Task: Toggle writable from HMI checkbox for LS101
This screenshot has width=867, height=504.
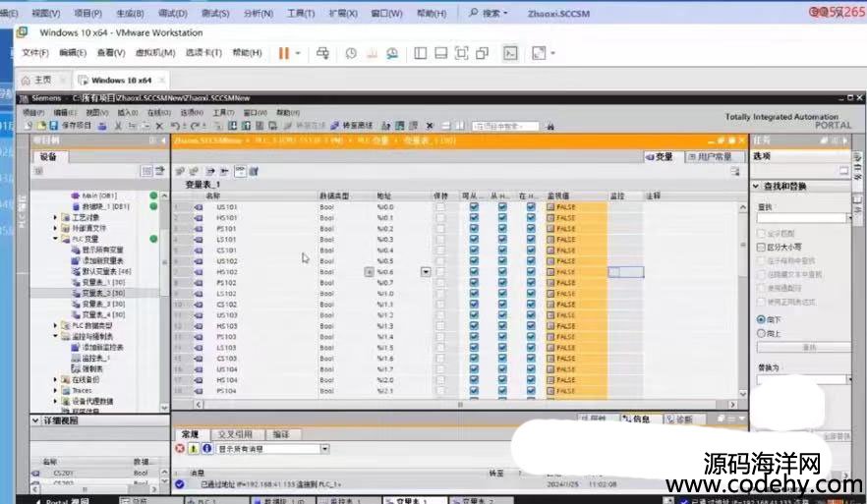Action: tap(502, 240)
